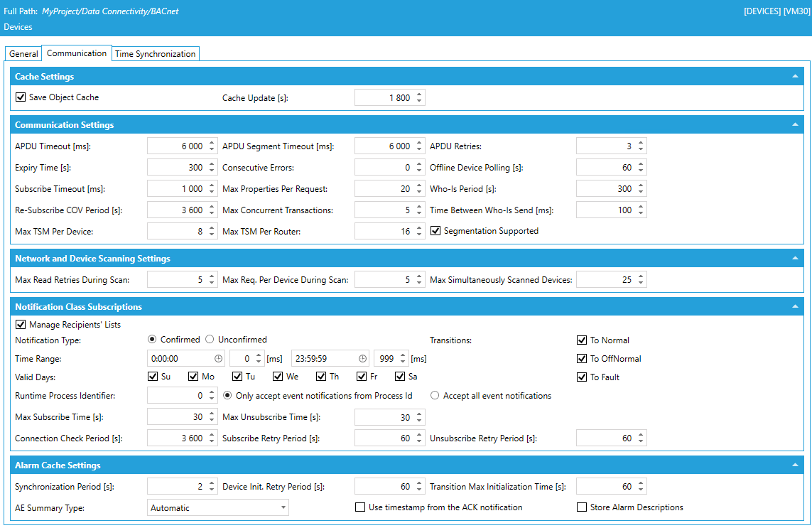This screenshot has height=528, width=812.
Task: Uncheck the To Fault transition
Action: click(583, 377)
